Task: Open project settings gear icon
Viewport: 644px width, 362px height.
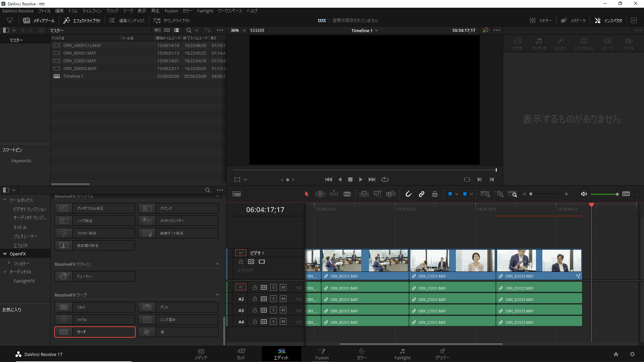Action: click(632, 354)
